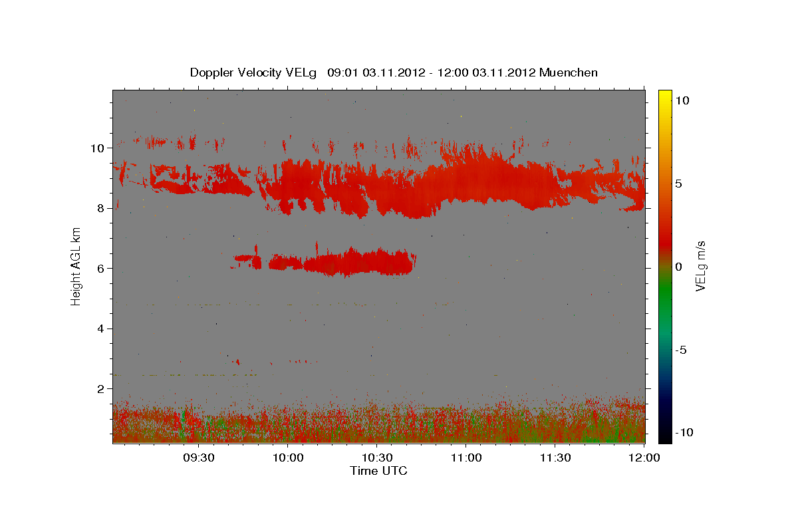Click the "Muenchen" location text in title
The image size is (798, 532).
tap(569, 72)
